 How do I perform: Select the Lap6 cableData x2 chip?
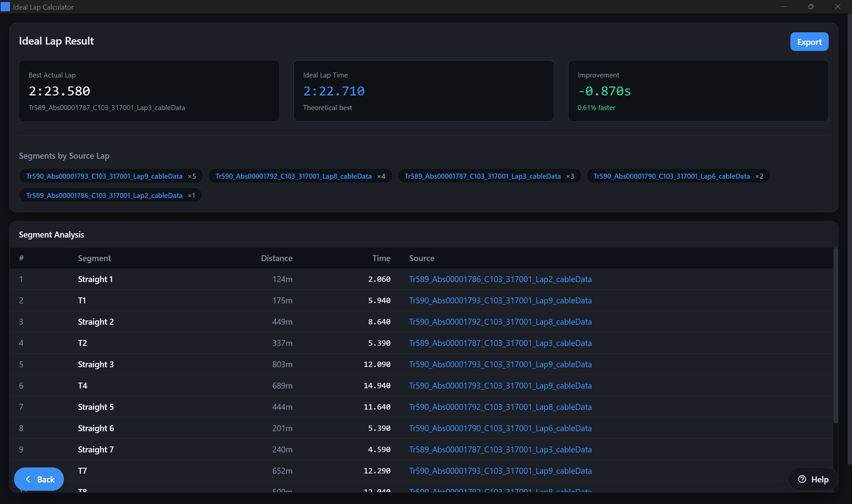(678, 176)
